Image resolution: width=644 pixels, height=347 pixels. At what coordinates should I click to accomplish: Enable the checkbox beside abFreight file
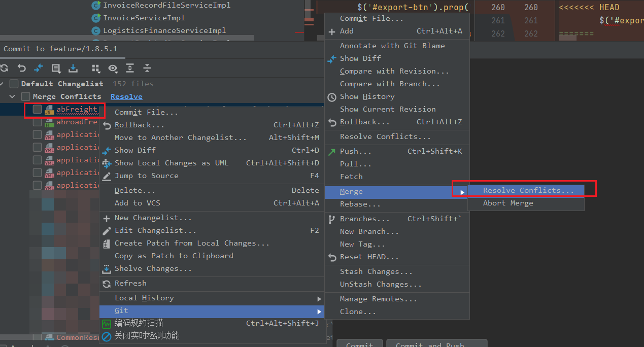click(x=37, y=109)
